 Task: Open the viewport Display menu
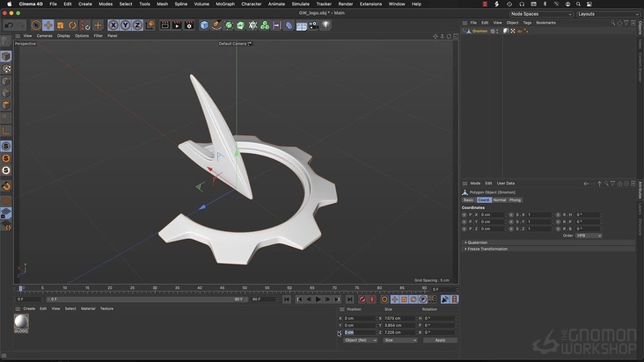point(63,36)
